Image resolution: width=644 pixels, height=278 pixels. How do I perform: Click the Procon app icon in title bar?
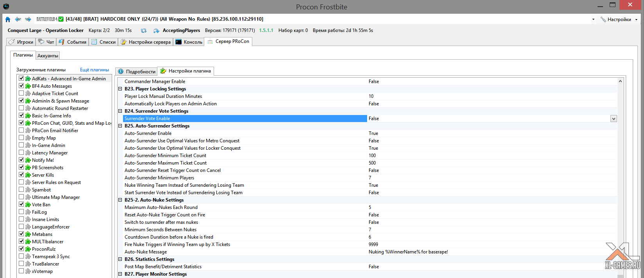[6, 6]
